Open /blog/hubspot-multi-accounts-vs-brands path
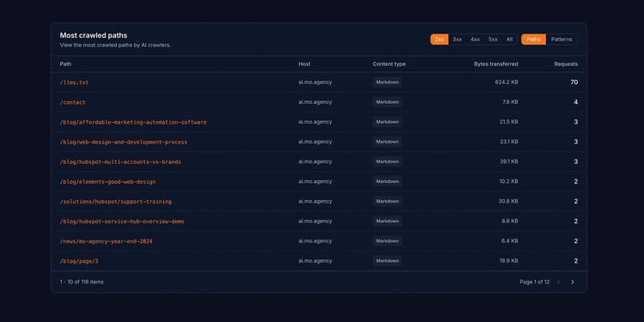The image size is (644, 322). pyautogui.click(x=120, y=161)
